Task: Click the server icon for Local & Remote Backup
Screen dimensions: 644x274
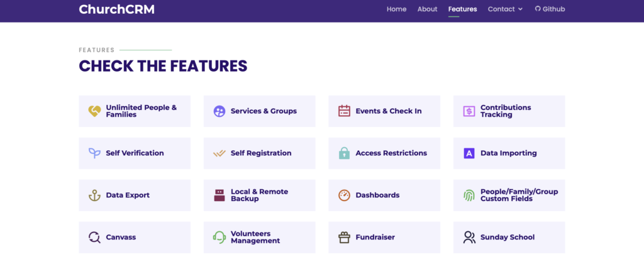Action: pyautogui.click(x=219, y=195)
